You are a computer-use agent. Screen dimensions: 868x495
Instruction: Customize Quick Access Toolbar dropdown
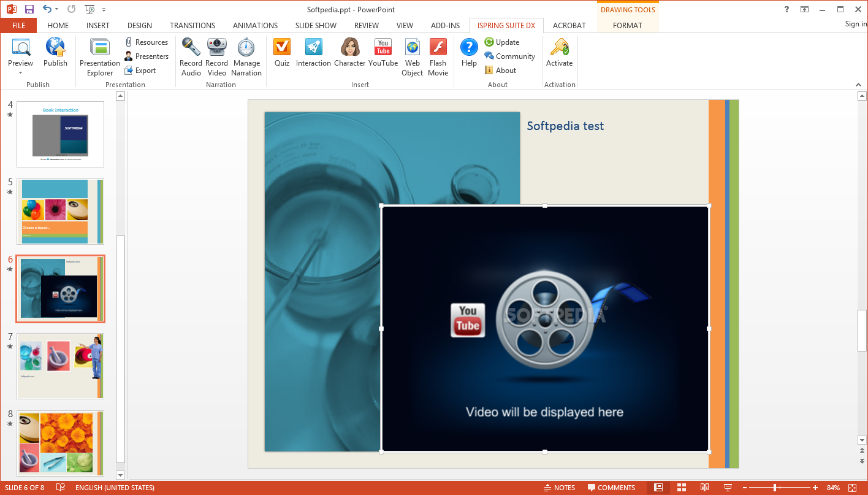(x=104, y=10)
